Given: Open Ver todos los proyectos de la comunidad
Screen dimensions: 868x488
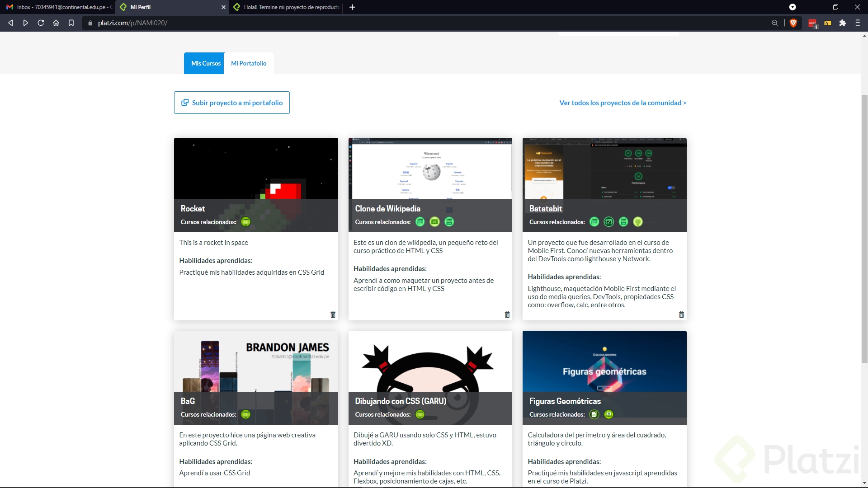Looking at the screenshot, I should pyautogui.click(x=623, y=103).
